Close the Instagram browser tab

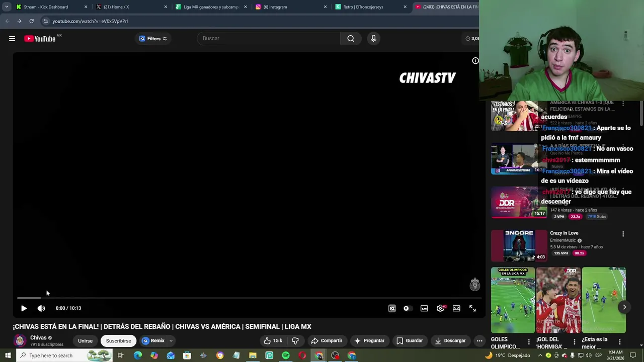tap(325, 7)
